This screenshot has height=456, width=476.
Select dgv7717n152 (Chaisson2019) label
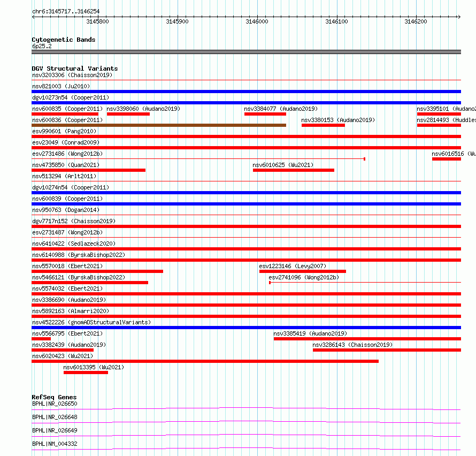pyautogui.click(x=74, y=221)
